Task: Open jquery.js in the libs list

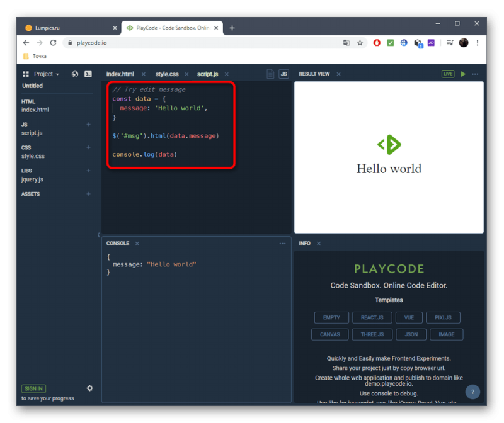Action: pyautogui.click(x=32, y=179)
